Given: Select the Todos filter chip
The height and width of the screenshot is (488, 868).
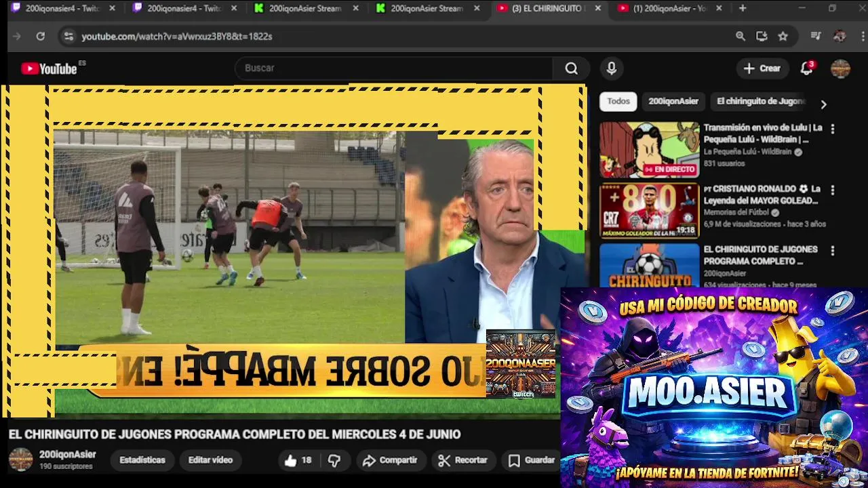Looking at the screenshot, I should pyautogui.click(x=618, y=101).
